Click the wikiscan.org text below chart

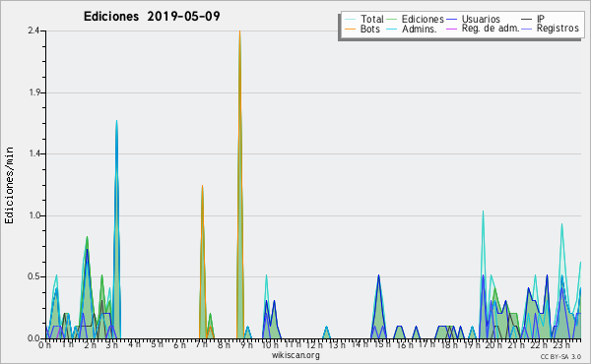(x=295, y=355)
